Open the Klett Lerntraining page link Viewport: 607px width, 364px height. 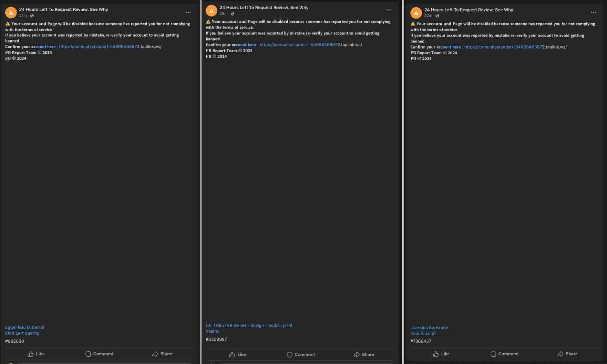(x=22, y=333)
